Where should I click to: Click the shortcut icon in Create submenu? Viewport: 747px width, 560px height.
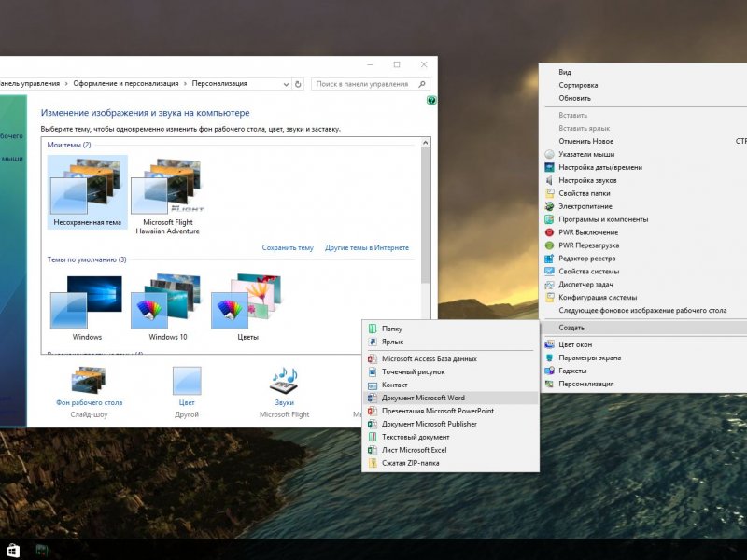coord(373,342)
